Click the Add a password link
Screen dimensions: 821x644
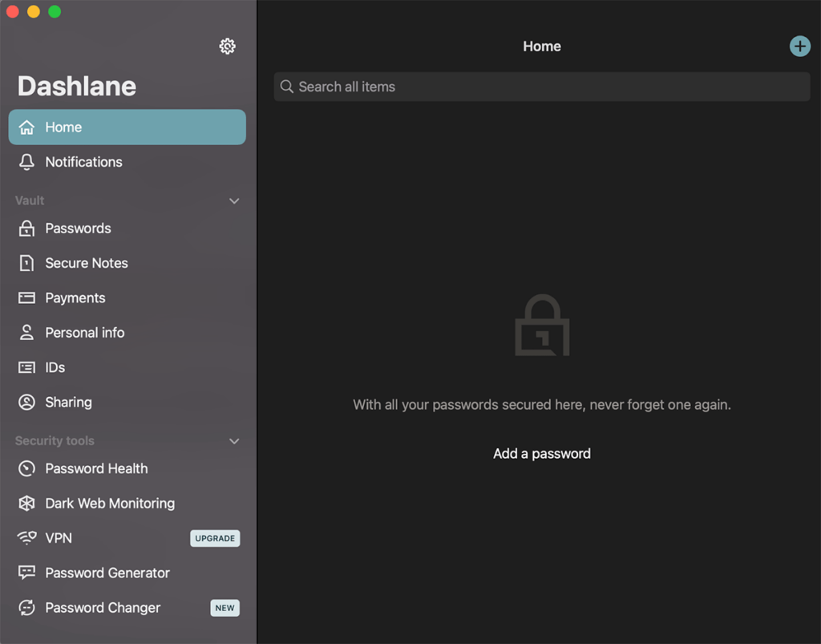pos(542,453)
